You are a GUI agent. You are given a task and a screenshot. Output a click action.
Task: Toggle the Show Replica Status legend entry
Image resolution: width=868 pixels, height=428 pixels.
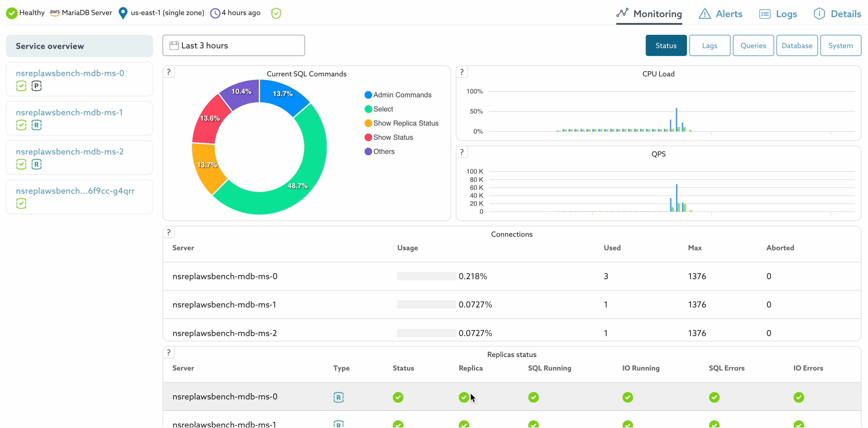[405, 123]
